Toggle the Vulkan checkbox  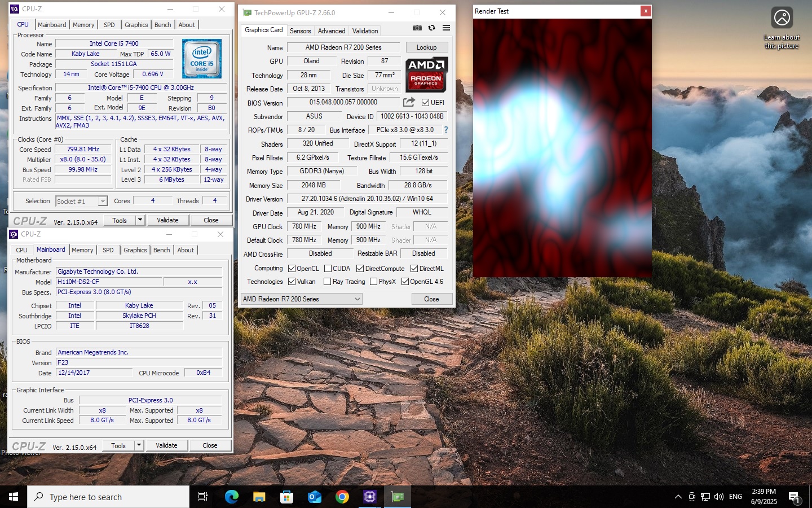click(292, 282)
